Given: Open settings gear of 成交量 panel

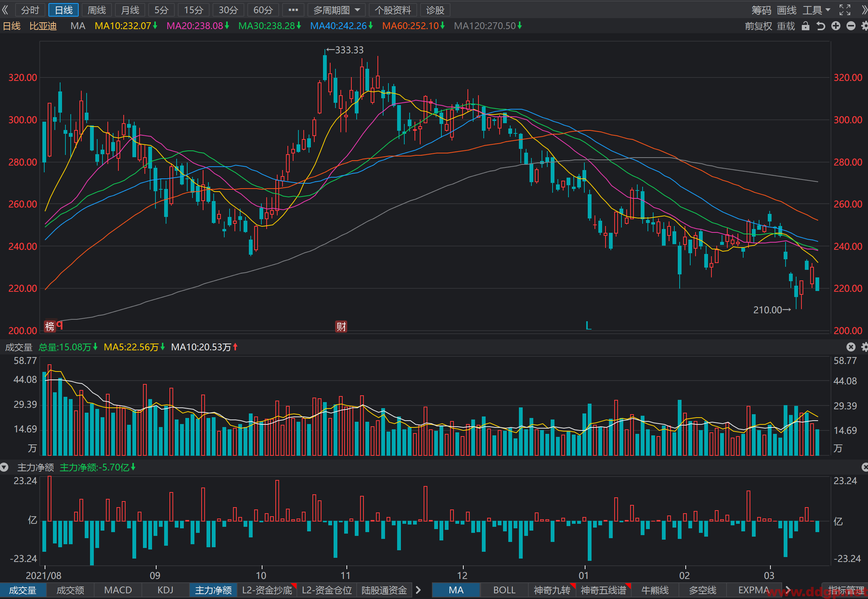Looking at the screenshot, I should click(x=865, y=347).
